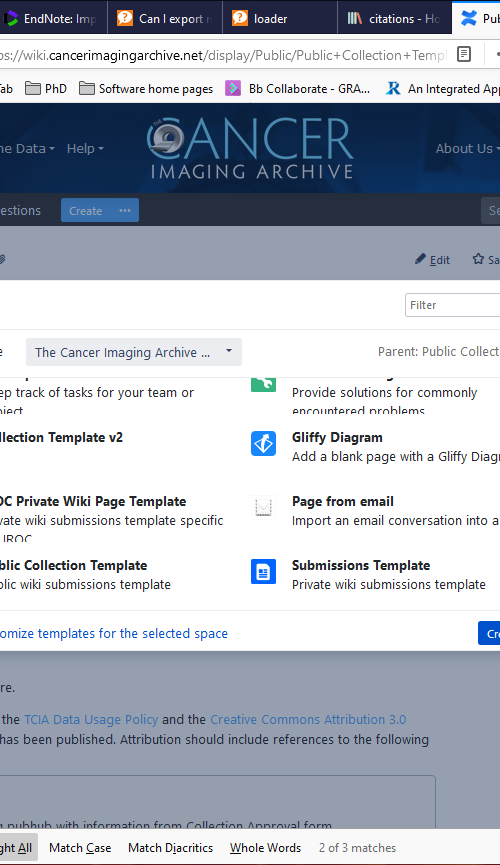Open the PhD bookmarks folder
Viewport: 500px width, 865px height.
click(x=46, y=88)
